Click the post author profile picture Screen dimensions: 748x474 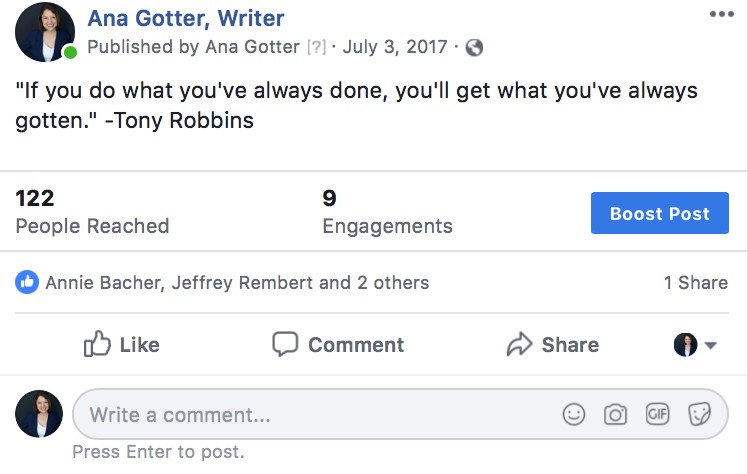pos(44,32)
